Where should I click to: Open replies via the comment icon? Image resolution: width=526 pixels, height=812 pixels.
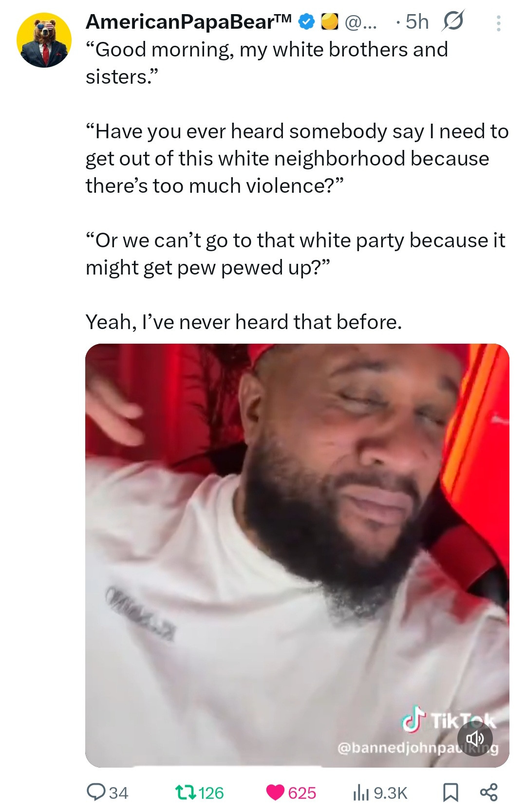pos(94,793)
